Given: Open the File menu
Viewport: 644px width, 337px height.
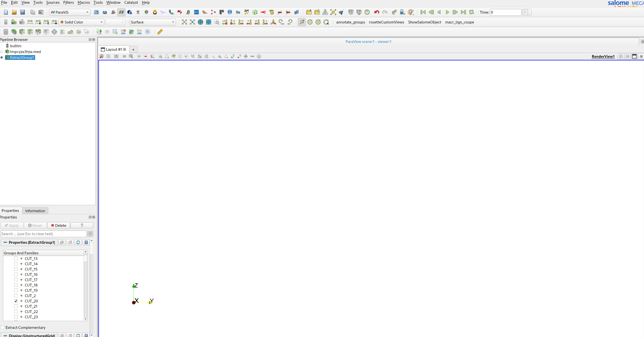Looking at the screenshot, I should point(4,3).
